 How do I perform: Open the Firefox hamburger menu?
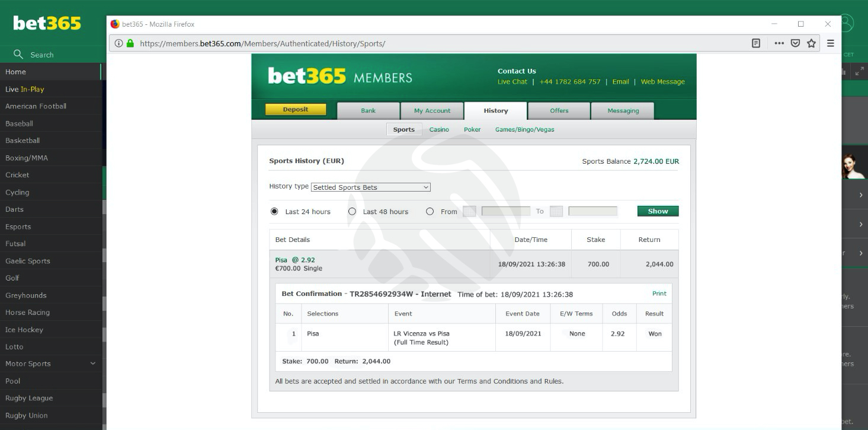831,43
